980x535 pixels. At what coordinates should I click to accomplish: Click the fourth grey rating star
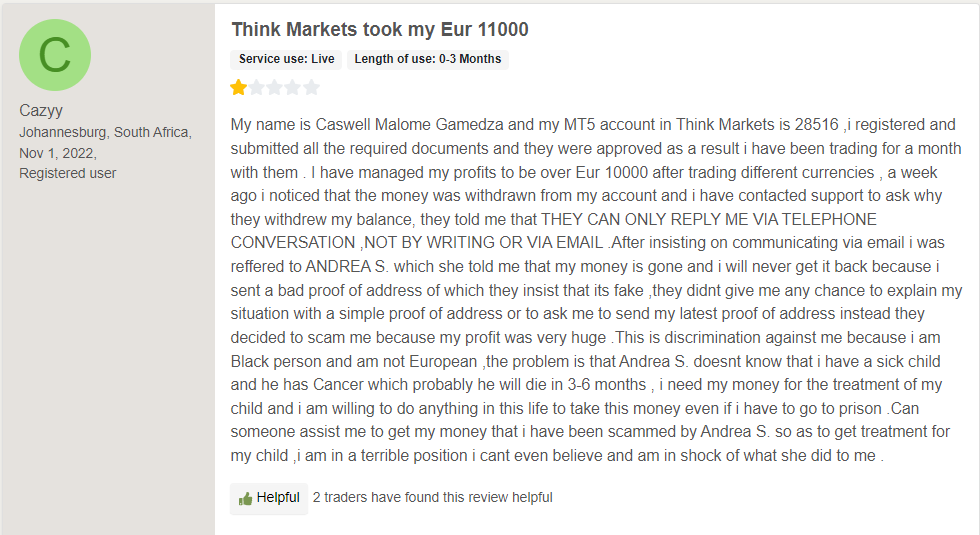[x=293, y=88]
